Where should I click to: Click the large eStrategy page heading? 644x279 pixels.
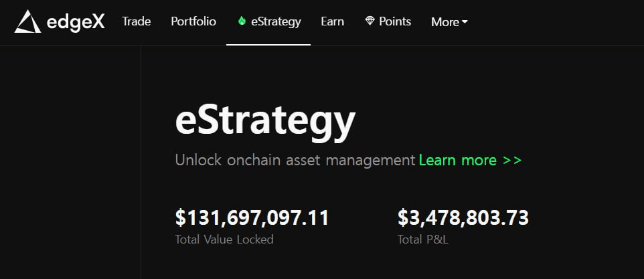click(265, 121)
